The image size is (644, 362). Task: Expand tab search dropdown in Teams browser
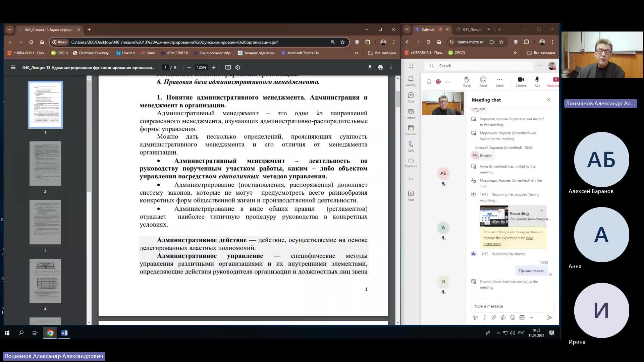[x=407, y=29]
